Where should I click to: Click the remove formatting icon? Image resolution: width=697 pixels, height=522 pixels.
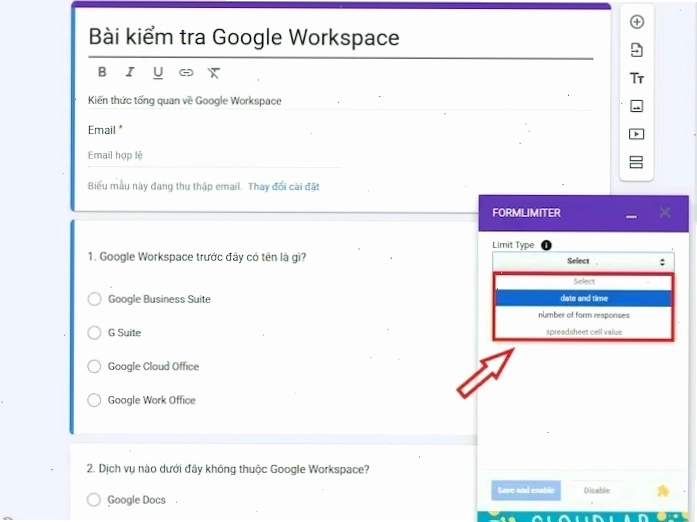pyautogui.click(x=214, y=72)
